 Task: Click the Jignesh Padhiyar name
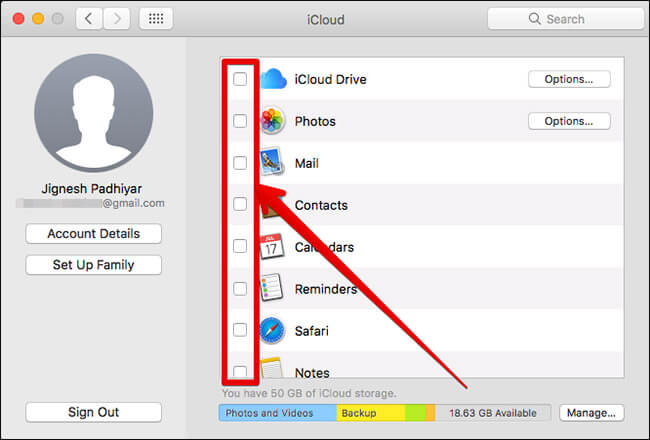[92, 189]
